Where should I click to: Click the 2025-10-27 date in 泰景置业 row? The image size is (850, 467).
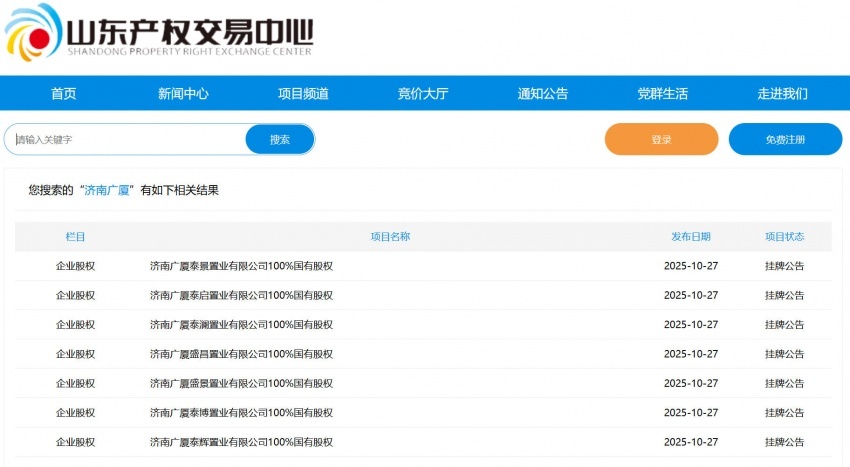691,266
